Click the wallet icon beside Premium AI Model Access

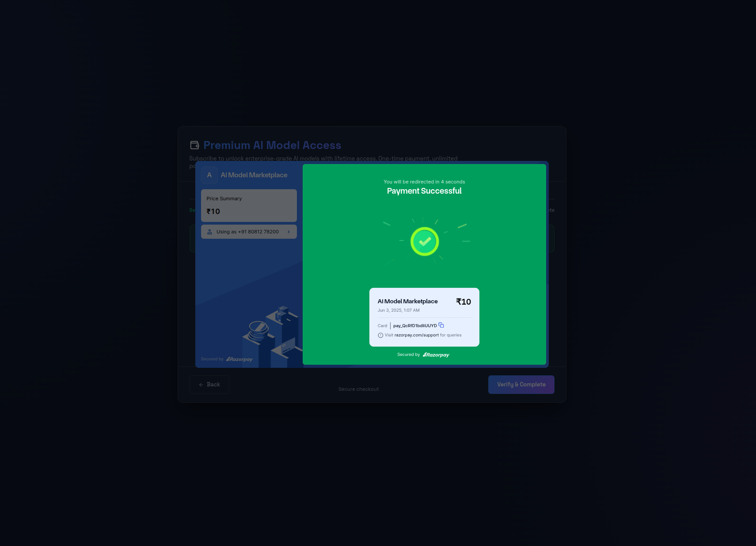coord(194,145)
